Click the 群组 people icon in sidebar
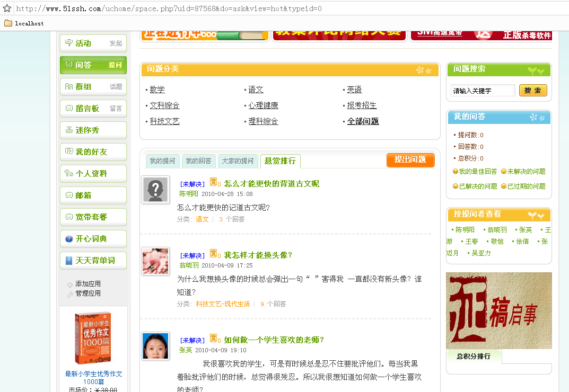 point(69,86)
